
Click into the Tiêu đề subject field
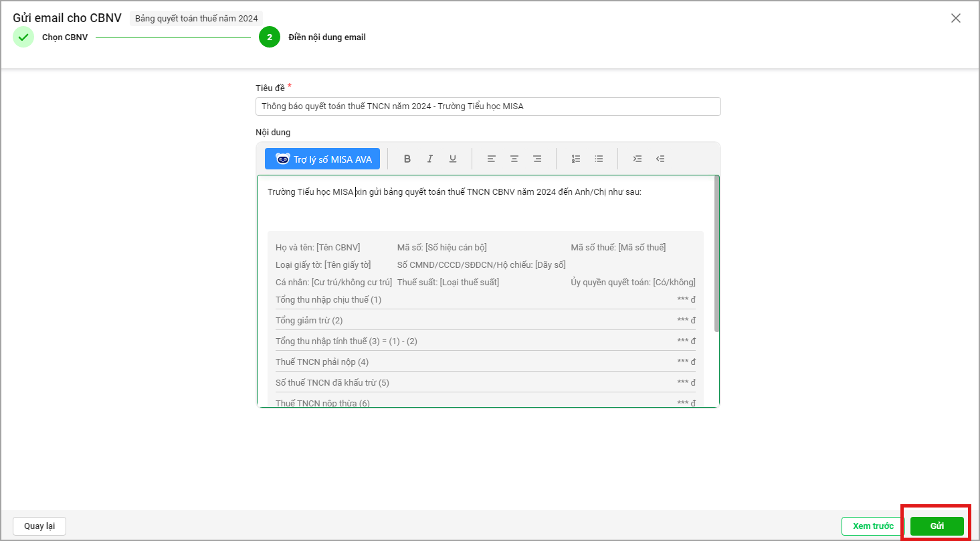[488, 106]
